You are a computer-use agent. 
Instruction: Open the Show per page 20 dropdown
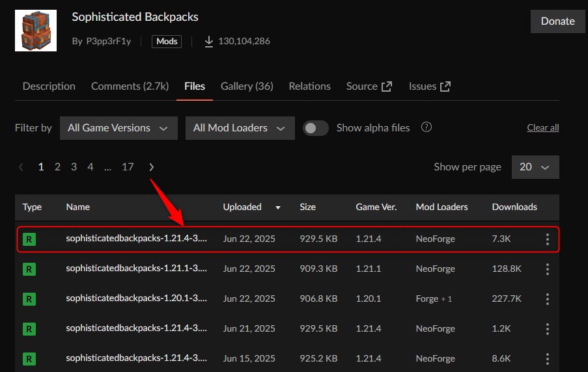(535, 167)
